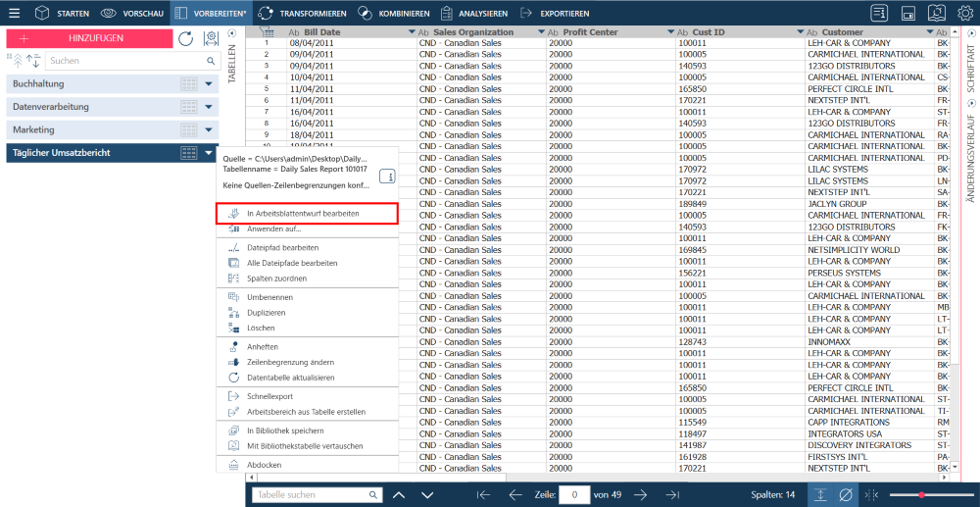980x507 pixels.
Task: Go to the first row using navigation arrow
Action: (483, 495)
